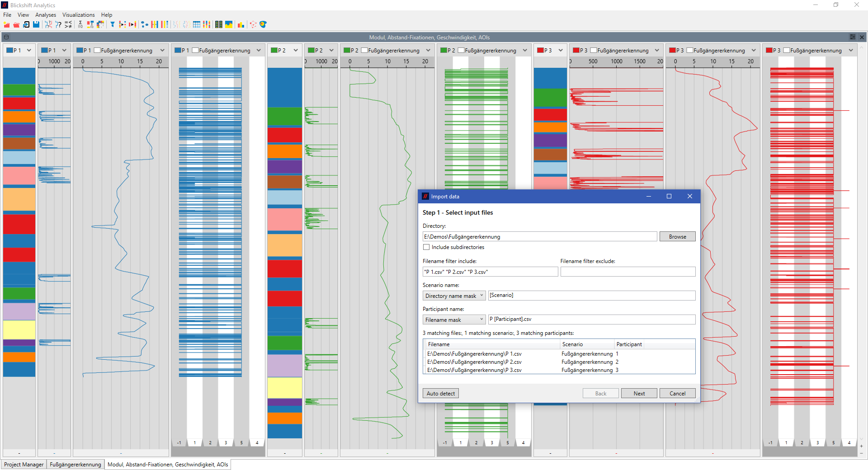868x470 pixels.
Task: Click the sigma statistics toolbar icon
Action: [x=80, y=24]
